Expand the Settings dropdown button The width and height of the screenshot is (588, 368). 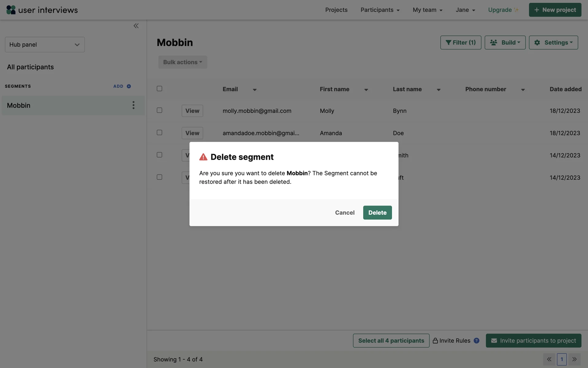[553, 43]
